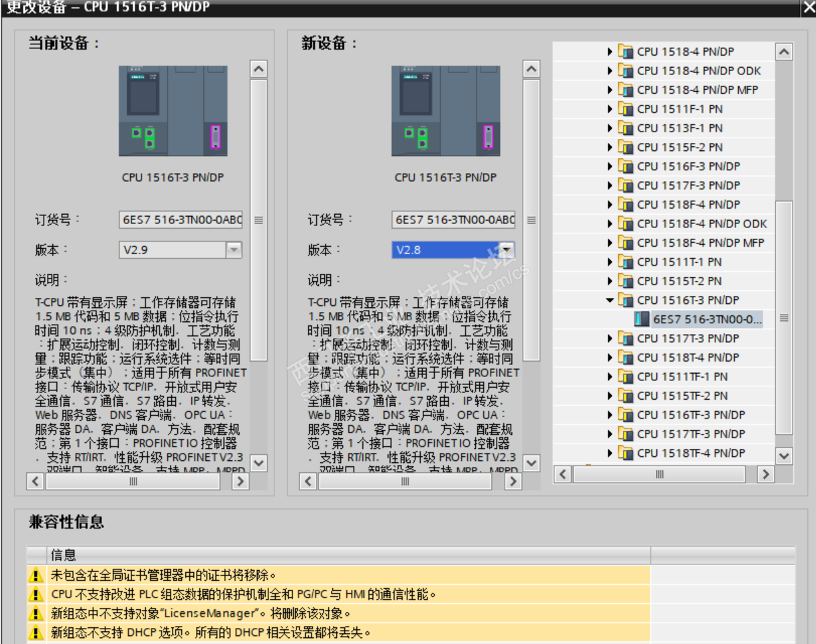Click the CPU 1516TF-3 PN/DP folder icon
Viewport: 816px width, 644px height.
(x=625, y=415)
